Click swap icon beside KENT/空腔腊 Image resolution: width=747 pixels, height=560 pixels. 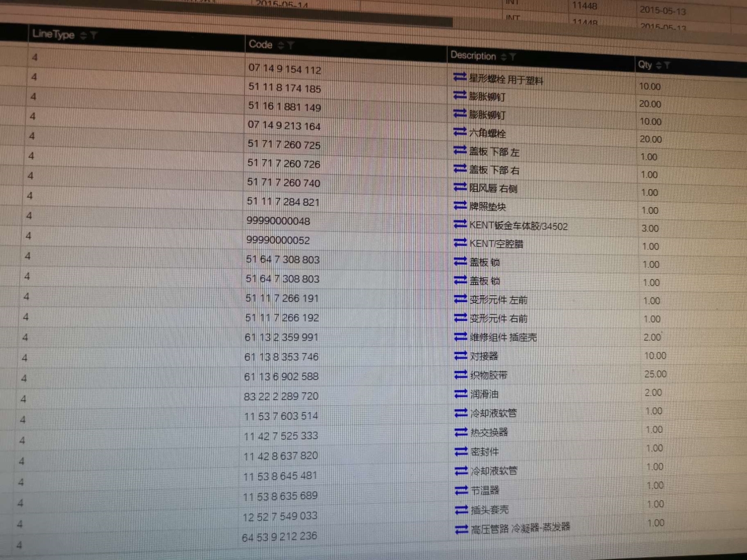(x=460, y=242)
